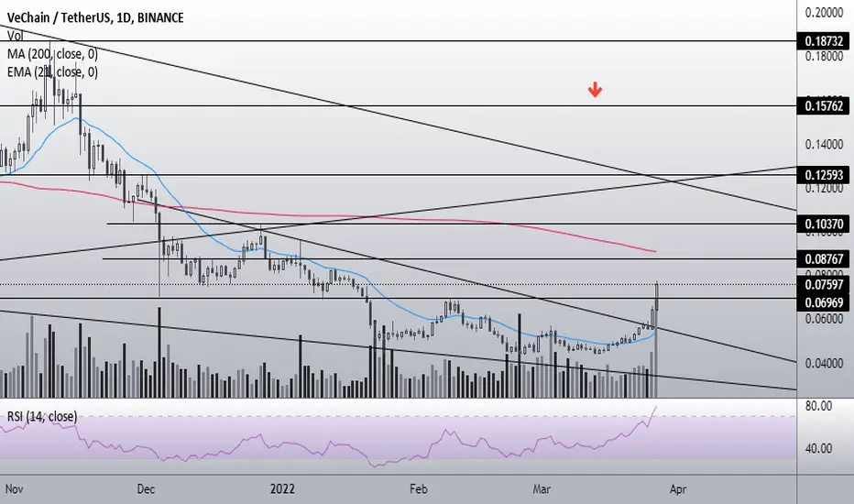Click the 2022 label on time axis
This screenshot has height=504, width=854.
click(x=282, y=488)
